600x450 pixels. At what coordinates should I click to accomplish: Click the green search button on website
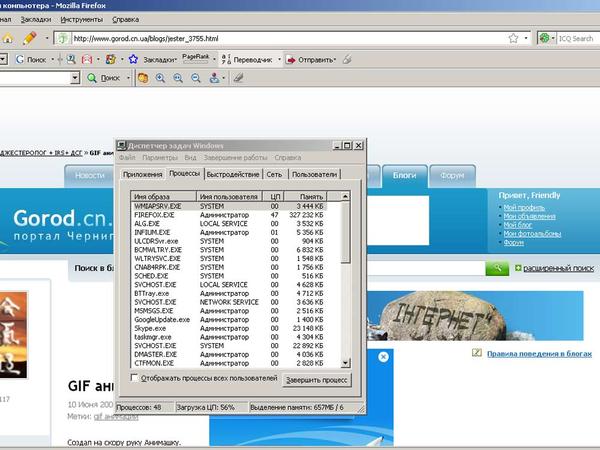[496, 269]
